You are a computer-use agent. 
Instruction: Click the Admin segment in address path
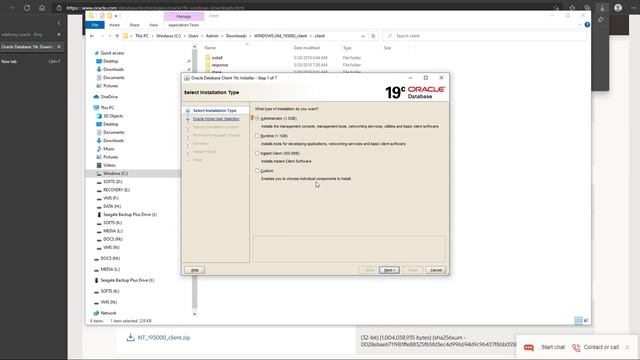(212, 36)
